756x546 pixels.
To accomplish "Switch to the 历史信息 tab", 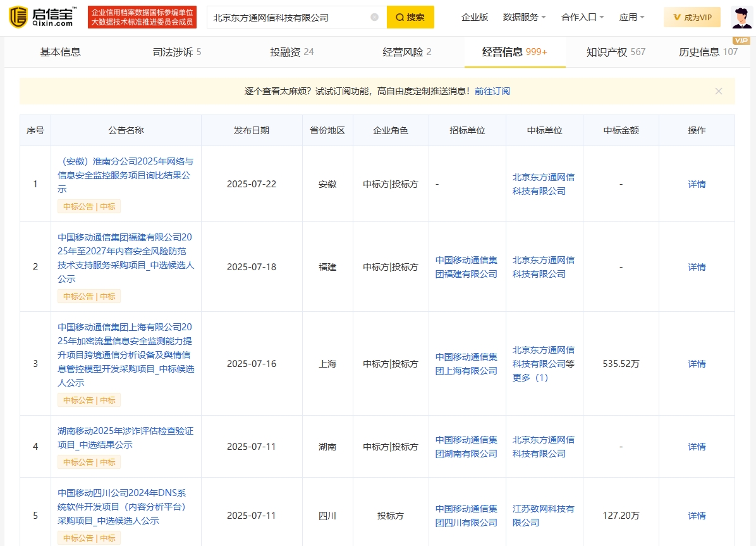I will [x=708, y=52].
